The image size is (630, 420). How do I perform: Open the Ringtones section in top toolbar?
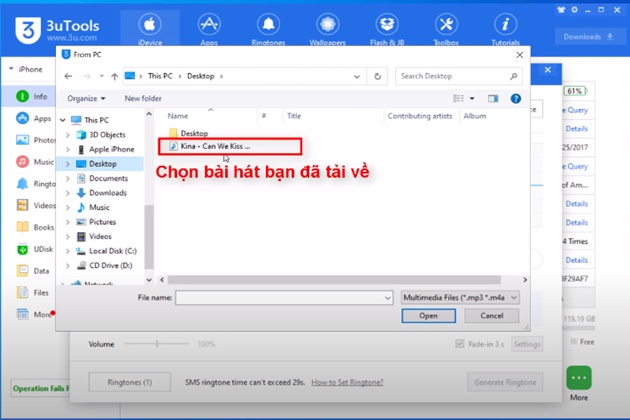pyautogui.click(x=267, y=28)
